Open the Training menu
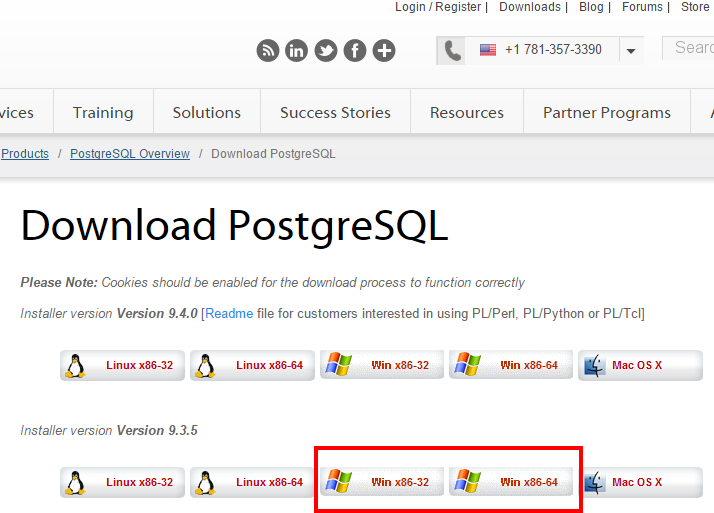Screen dimensions: 714x513 point(103,112)
